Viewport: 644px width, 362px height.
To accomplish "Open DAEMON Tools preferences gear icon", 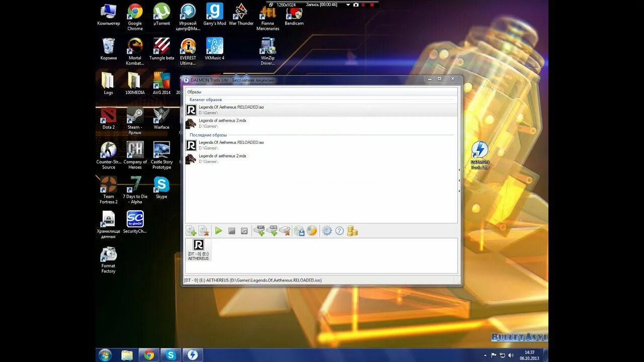I will (x=327, y=231).
